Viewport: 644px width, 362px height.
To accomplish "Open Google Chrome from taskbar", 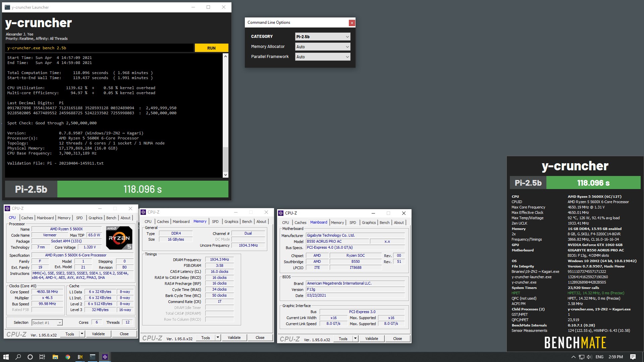I will (68, 357).
